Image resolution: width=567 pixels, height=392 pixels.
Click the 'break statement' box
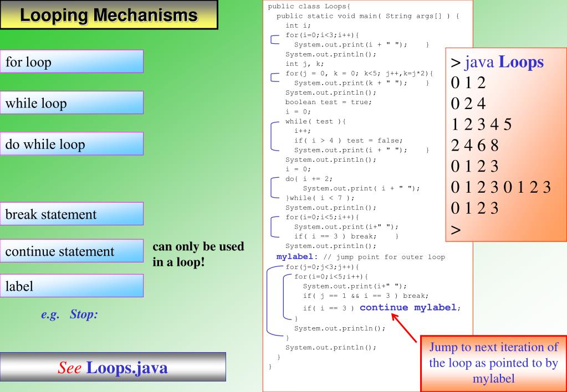[71, 214]
